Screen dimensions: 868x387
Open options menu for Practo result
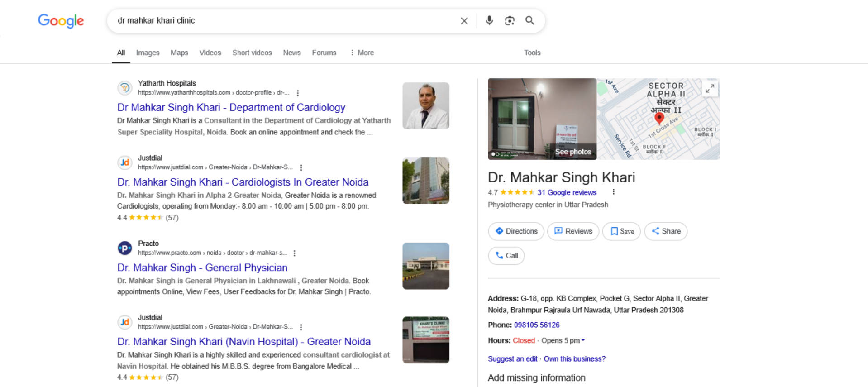pos(295,253)
